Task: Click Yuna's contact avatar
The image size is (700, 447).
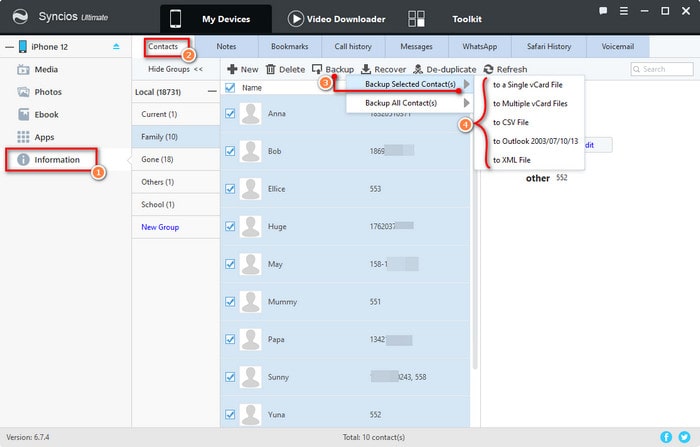Action: pyautogui.click(x=250, y=415)
